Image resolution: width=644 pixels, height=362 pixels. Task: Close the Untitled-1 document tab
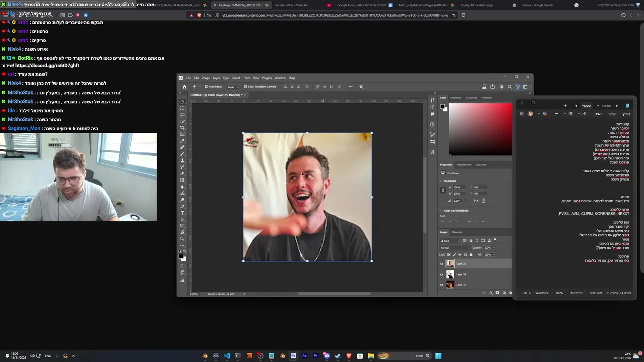pos(245,95)
